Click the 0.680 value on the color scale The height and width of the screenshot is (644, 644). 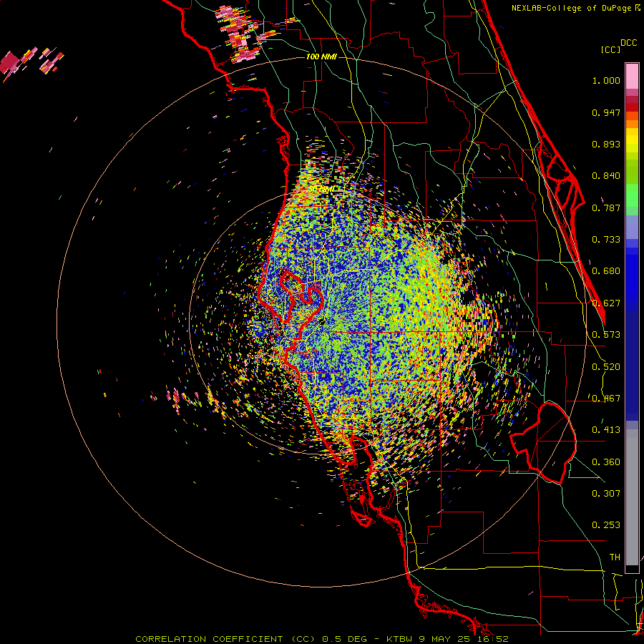pyautogui.click(x=606, y=271)
